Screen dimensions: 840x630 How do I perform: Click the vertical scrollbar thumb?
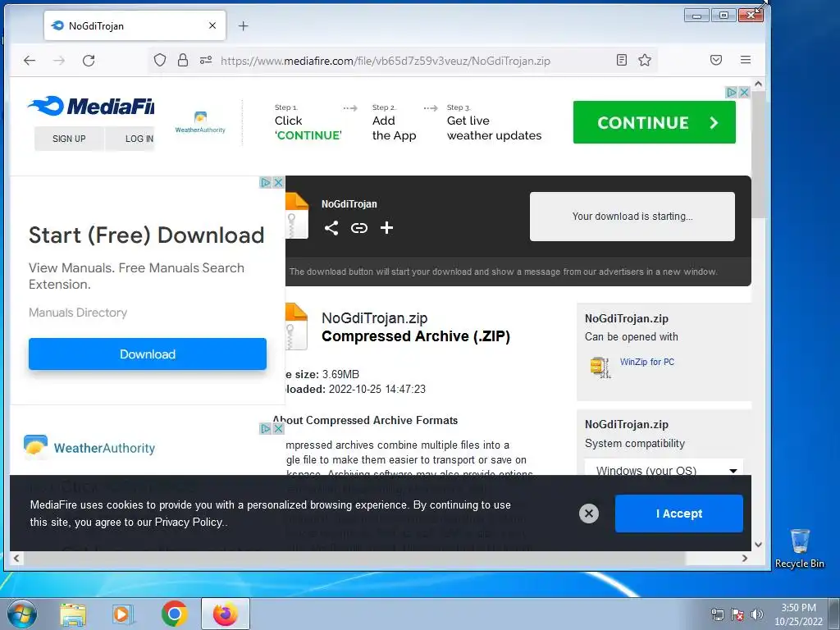(758, 154)
